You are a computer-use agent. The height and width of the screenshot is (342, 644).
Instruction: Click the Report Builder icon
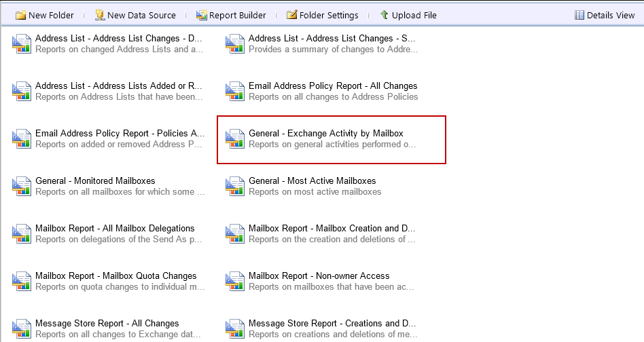tap(201, 15)
